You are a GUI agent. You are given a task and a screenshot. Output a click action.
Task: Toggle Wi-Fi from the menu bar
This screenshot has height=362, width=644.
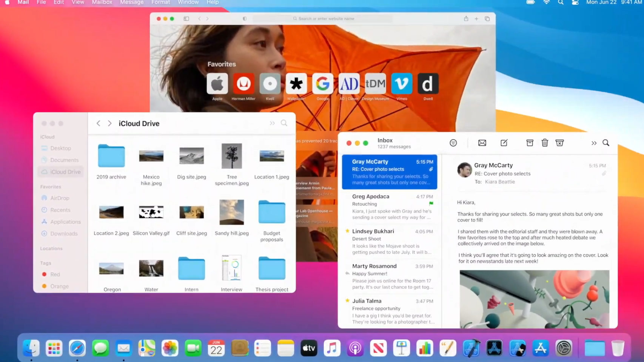pyautogui.click(x=546, y=3)
